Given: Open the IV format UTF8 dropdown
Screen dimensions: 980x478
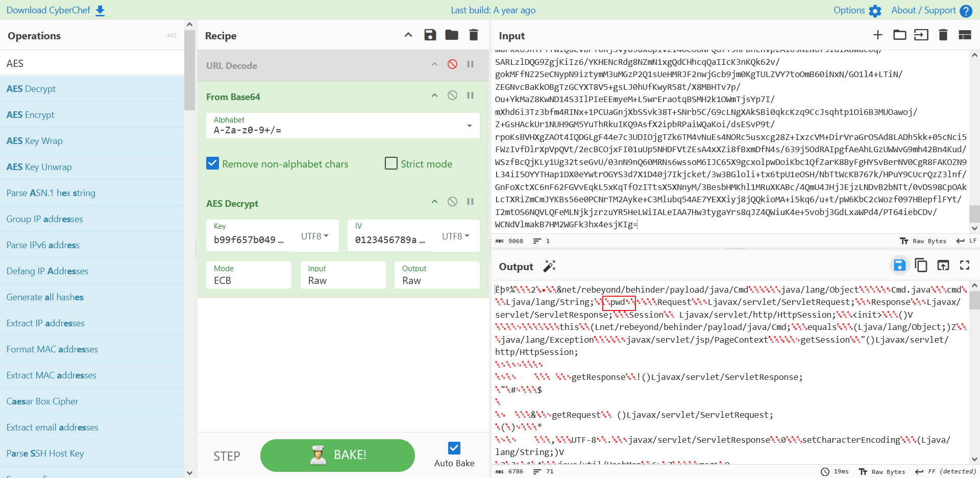Looking at the screenshot, I should click(x=456, y=236).
